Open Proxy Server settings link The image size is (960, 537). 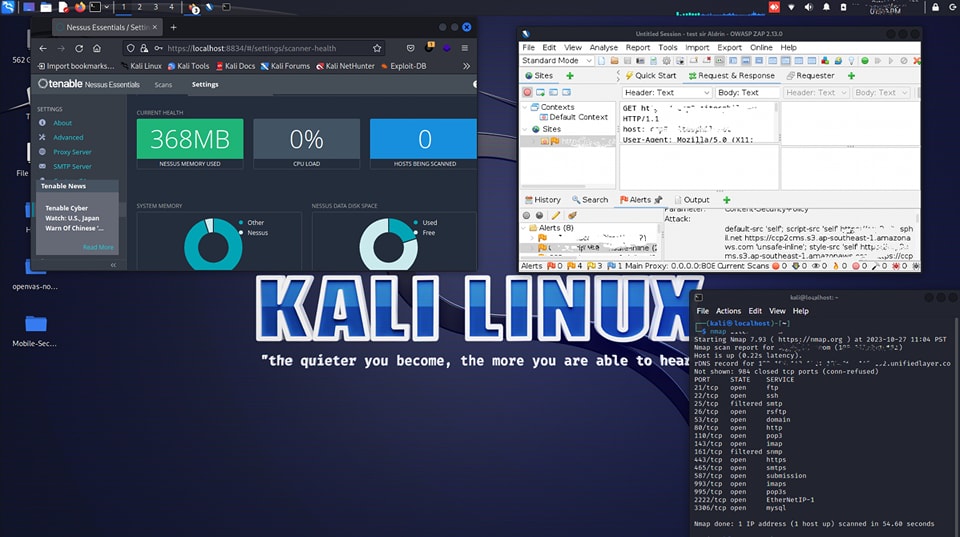72,152
